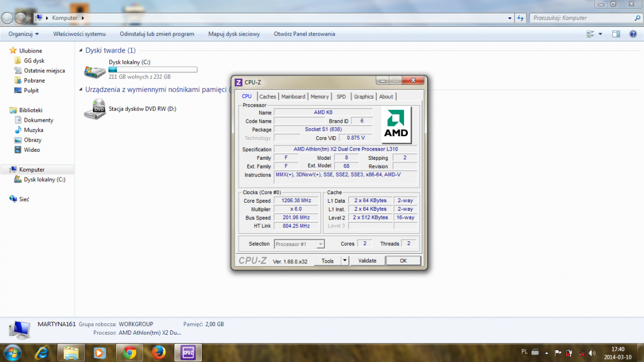Open the Muzyka library
This screenshot has height=362, width=644.
tap(34, 130)
